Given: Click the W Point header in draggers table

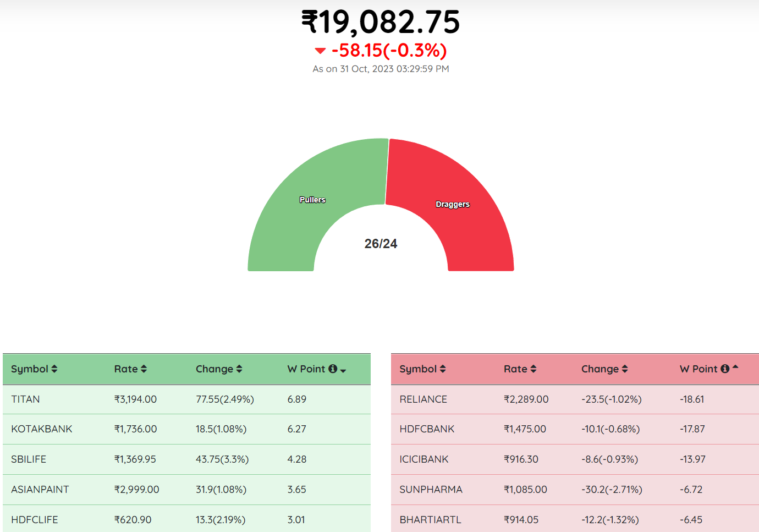Looking at the screenshot, I should pos(698,369).
